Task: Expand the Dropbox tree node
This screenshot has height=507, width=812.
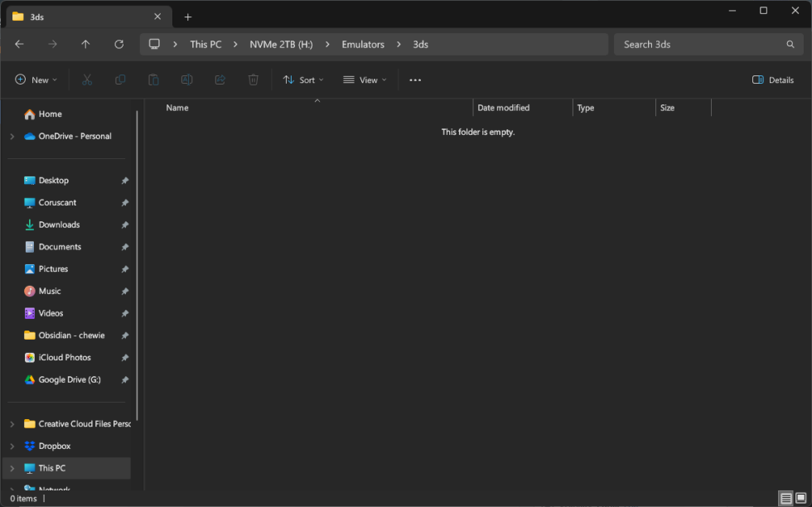Action: click(x=12, y=447)
